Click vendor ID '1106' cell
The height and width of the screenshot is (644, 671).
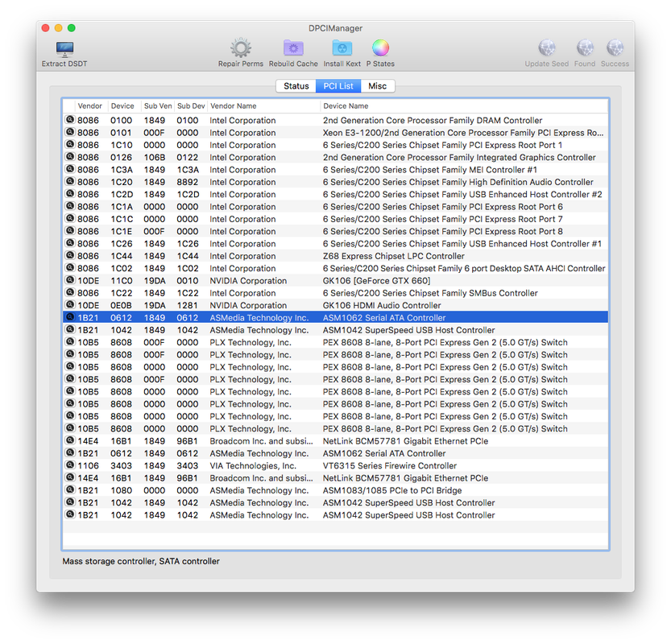pos(88,465)
